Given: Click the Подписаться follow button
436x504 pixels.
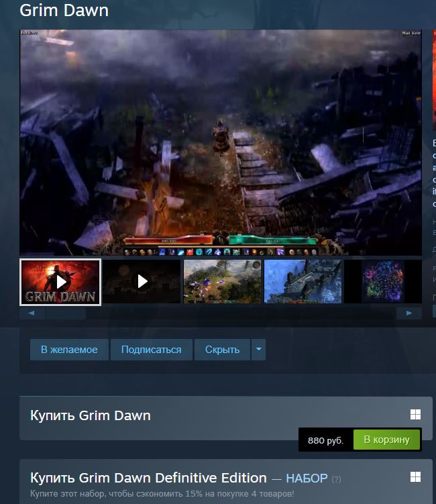Looking at the screenshot, I should pyautogui.click(x=152, y=350).
